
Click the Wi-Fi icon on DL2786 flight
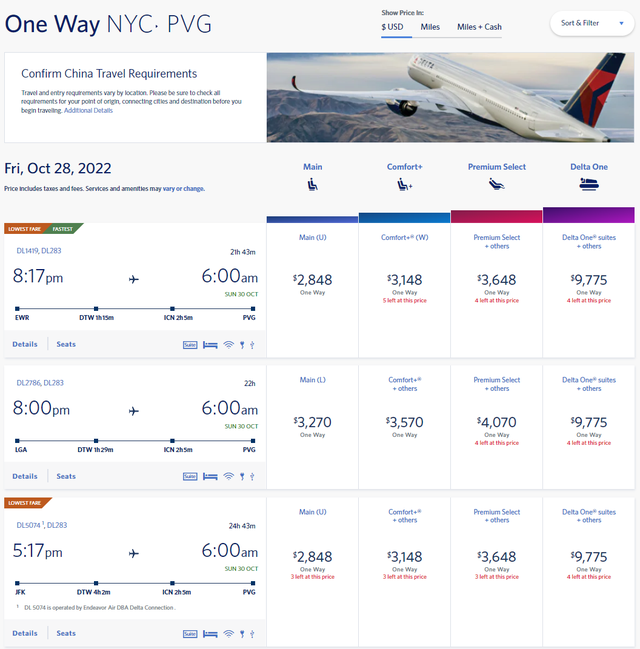[228, 476]
